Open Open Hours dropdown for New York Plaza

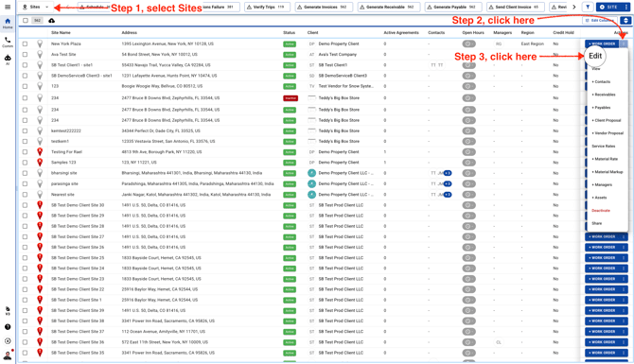(468, 43)
